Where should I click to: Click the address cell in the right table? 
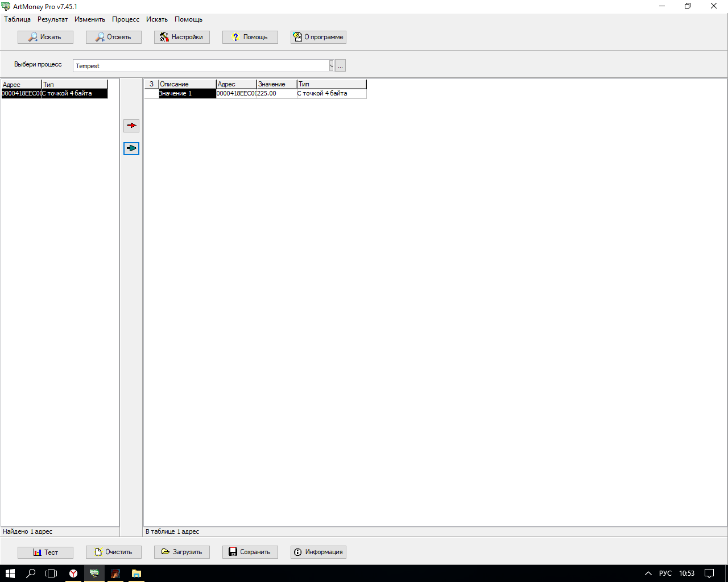pos(237,93)
